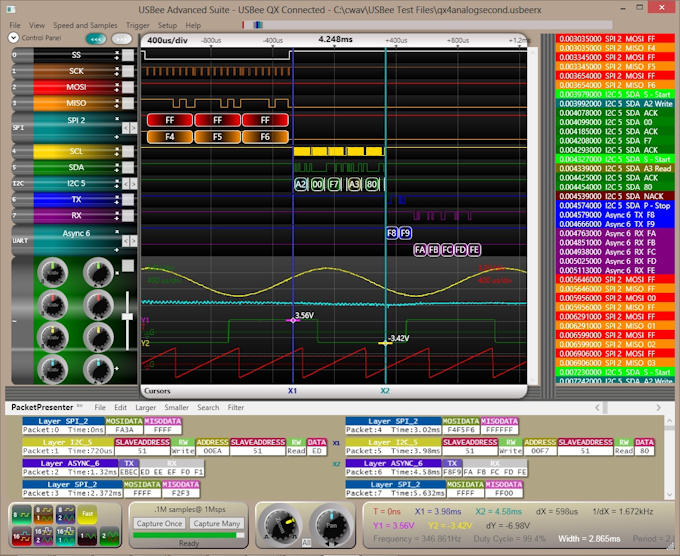Click the left analog knob with yellow marker
The height and width of the screenshot is (556, 680).
pyautogui.click(x=52, y=337)
